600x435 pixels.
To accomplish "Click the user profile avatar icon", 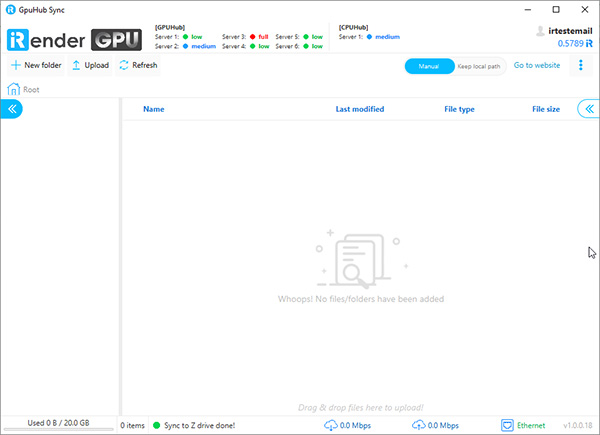I will pos(541,31).
